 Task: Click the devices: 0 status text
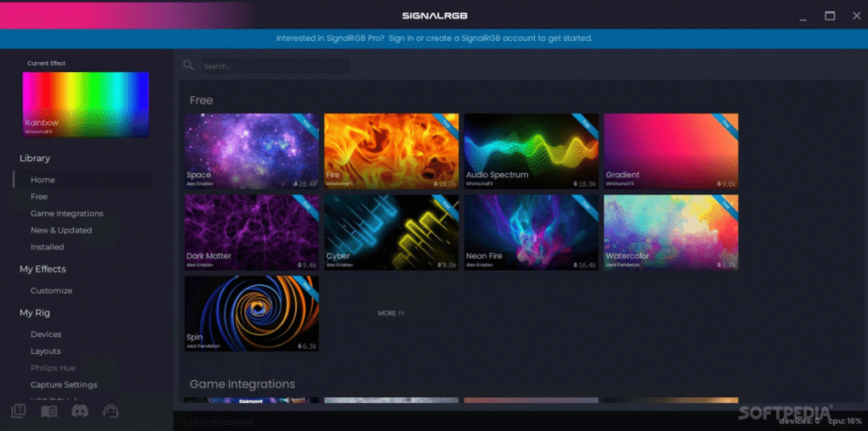pyautogui.click(x=800, y=422)
